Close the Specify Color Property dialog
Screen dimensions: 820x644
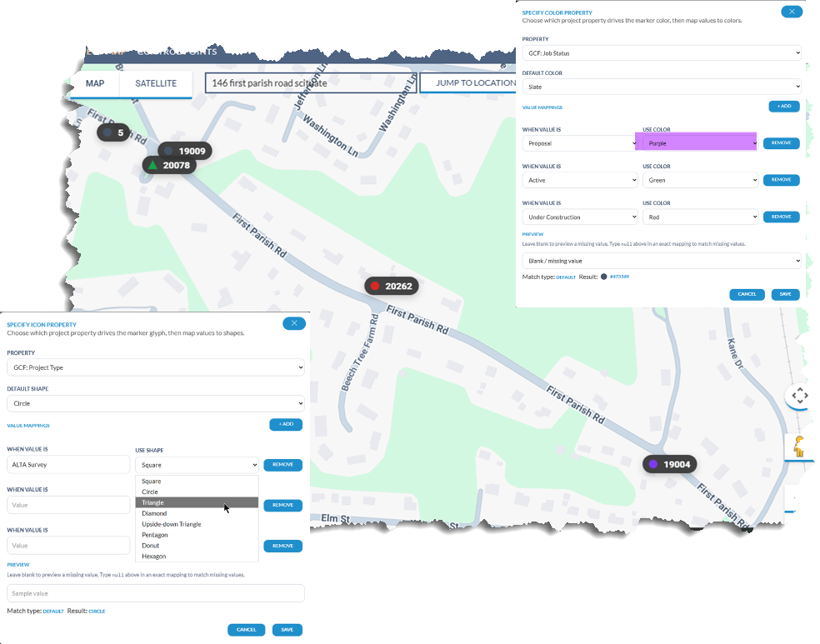(791, 12)
